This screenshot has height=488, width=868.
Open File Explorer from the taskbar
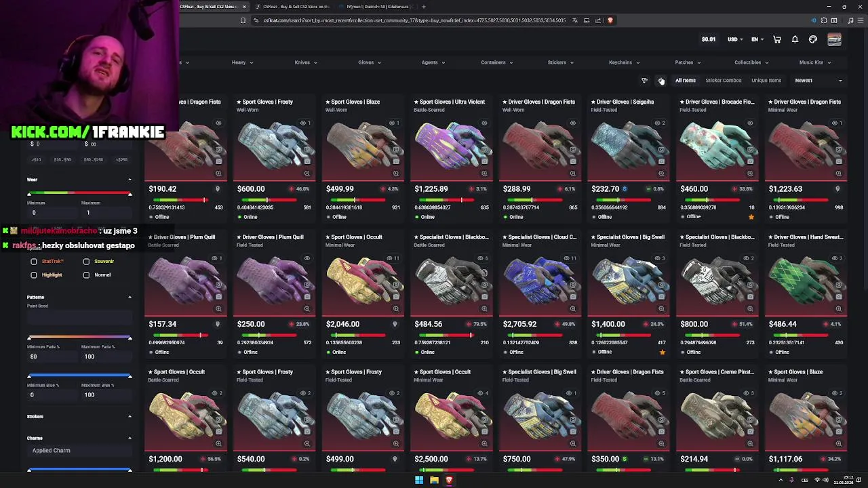(434, 480)
